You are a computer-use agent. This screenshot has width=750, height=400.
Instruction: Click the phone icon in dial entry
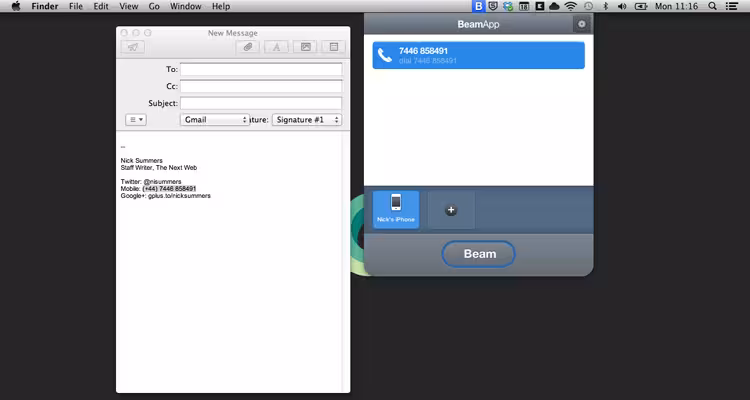[385, 56]
